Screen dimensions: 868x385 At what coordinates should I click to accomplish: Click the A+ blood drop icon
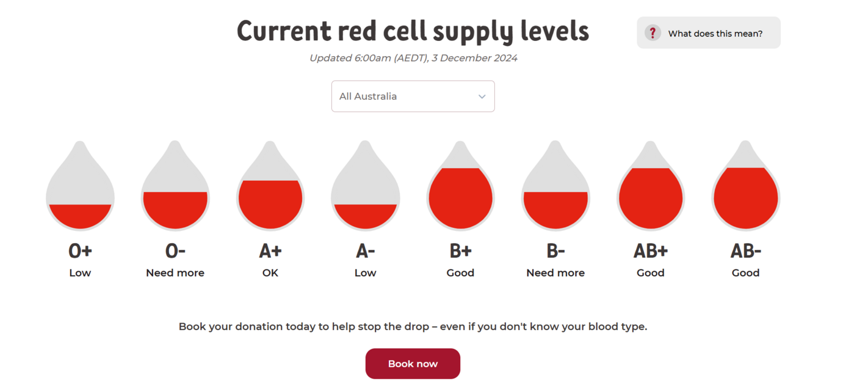(270, 196)
